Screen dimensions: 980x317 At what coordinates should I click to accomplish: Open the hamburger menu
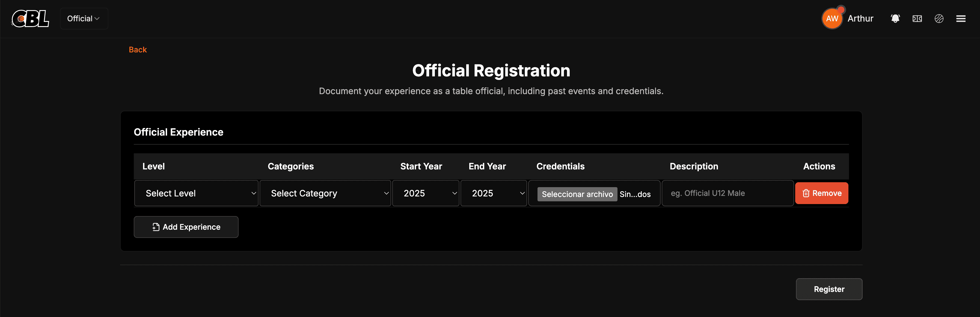pyautogui.click(x=961, y=18)
